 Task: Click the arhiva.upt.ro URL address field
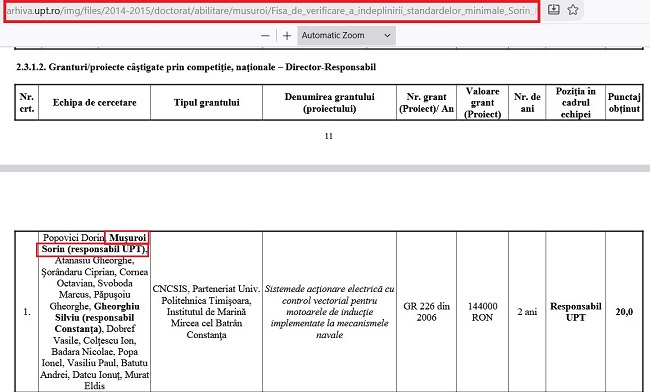[272, 11]
